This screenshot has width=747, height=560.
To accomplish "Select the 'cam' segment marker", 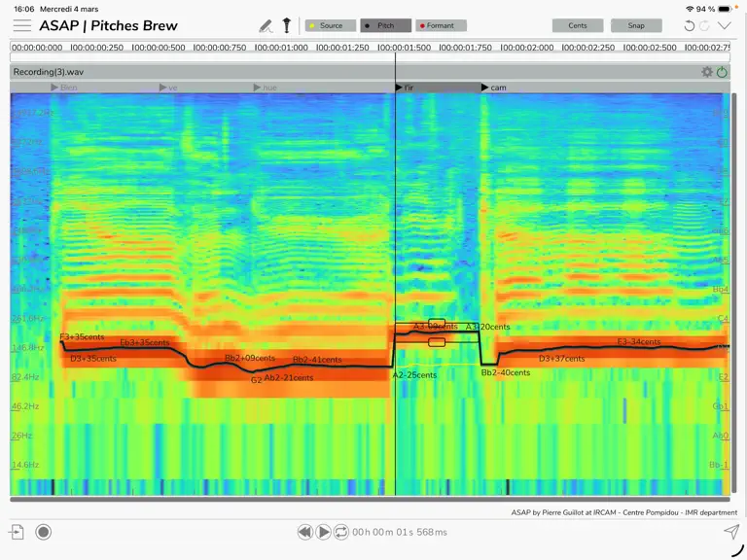I will (x=493, y=87).
